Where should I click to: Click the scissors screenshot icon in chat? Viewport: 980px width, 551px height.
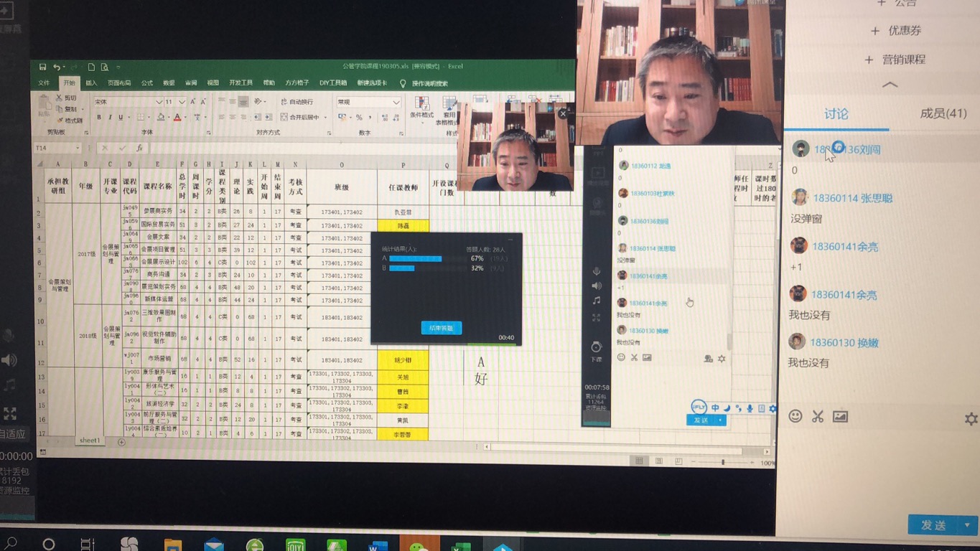[x=818, y=416]
